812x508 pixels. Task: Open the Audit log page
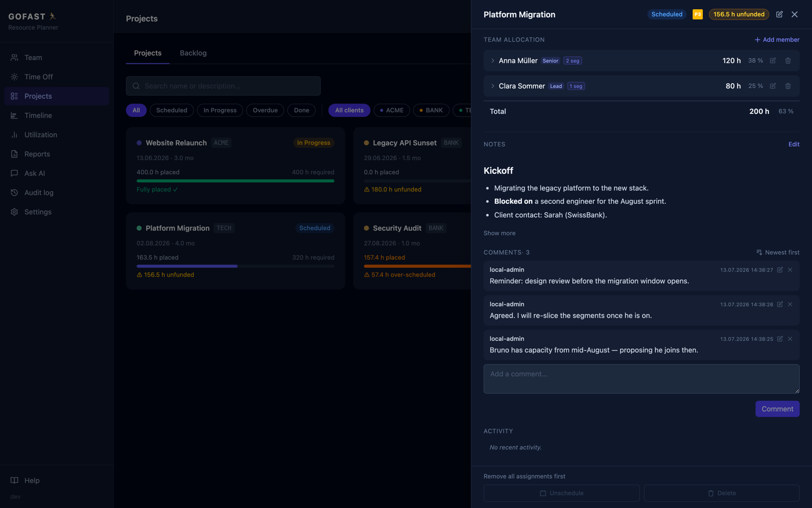point(56,193)
